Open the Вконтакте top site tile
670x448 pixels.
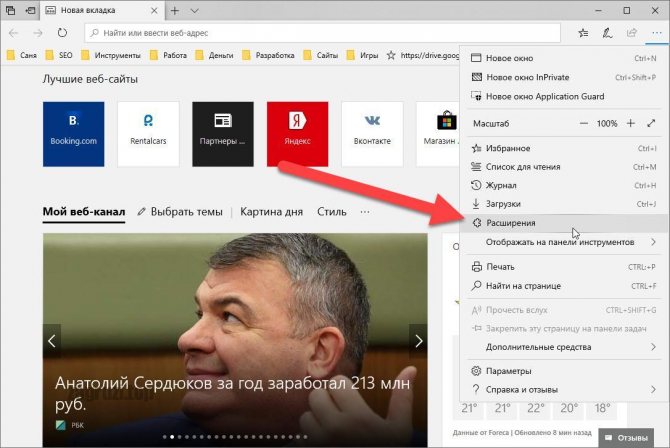click(x=372, y=134)
